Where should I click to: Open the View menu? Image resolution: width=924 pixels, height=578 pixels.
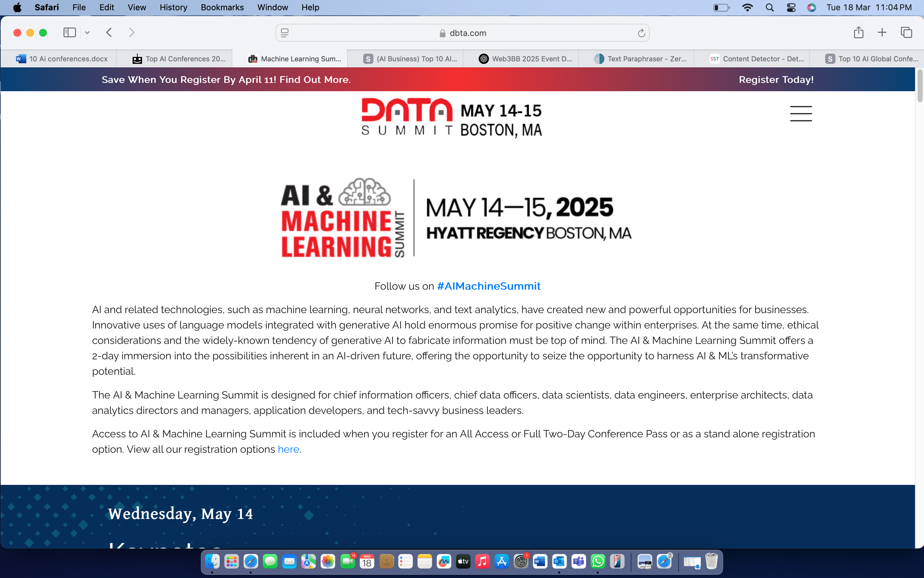(137, 7)
